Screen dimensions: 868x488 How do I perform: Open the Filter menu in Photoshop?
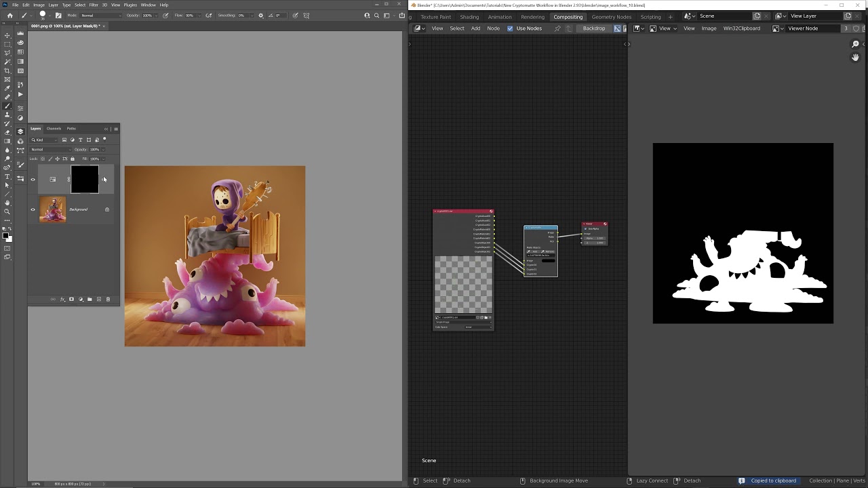pyautogui.click(x=94, y=5)
